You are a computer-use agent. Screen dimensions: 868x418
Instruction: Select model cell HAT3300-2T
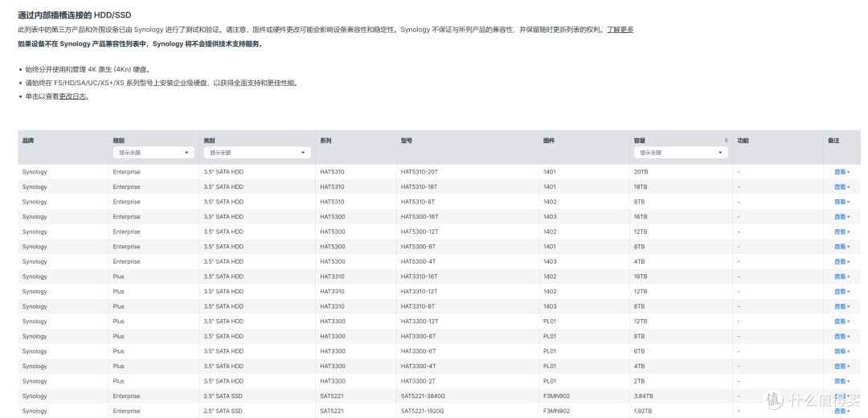[x=418, y=382]
